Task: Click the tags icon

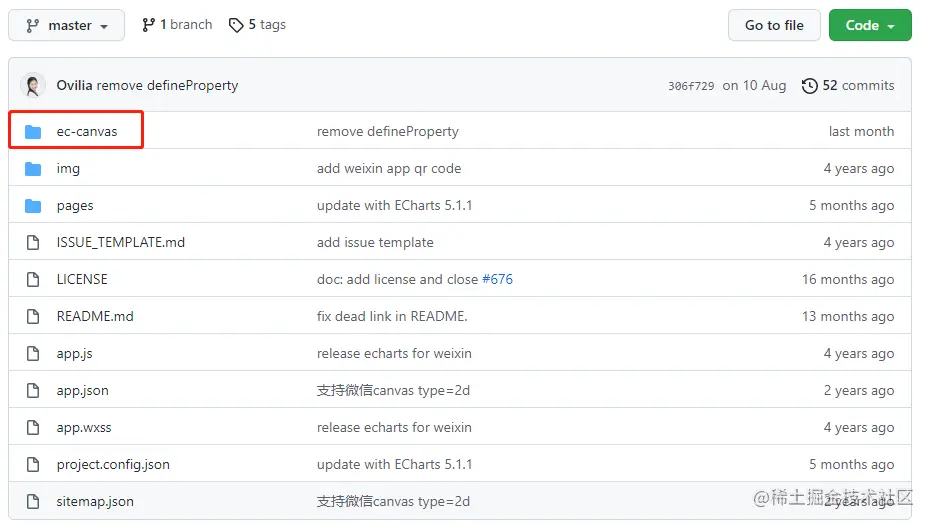Action: tap(236, 25)
